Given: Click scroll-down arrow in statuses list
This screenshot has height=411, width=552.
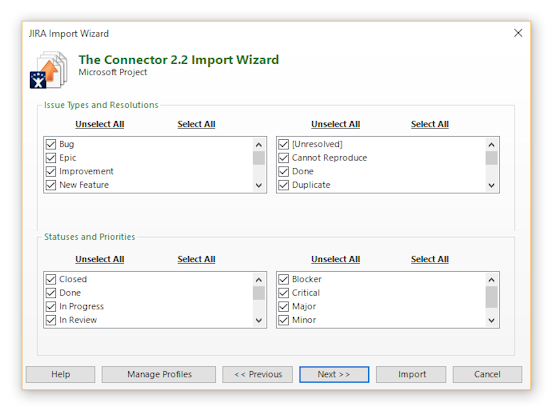Looking at the screenshot, I should coord(259,320).
